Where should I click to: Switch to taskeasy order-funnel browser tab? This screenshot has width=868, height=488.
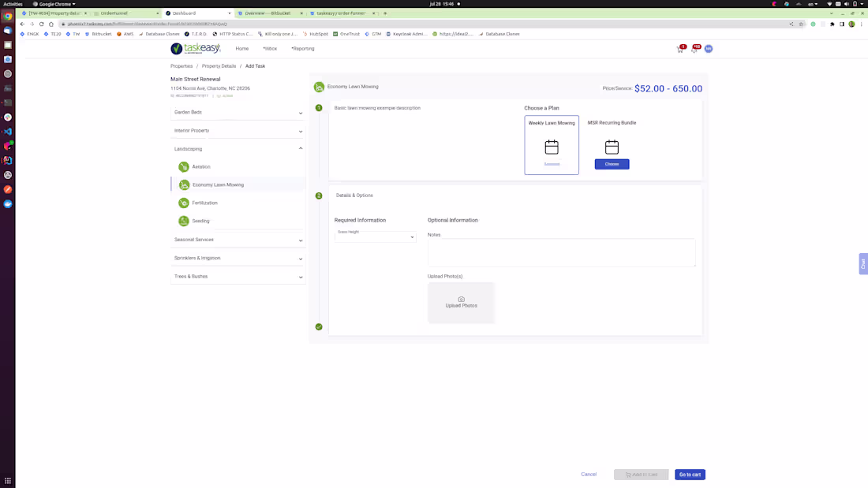342,13
